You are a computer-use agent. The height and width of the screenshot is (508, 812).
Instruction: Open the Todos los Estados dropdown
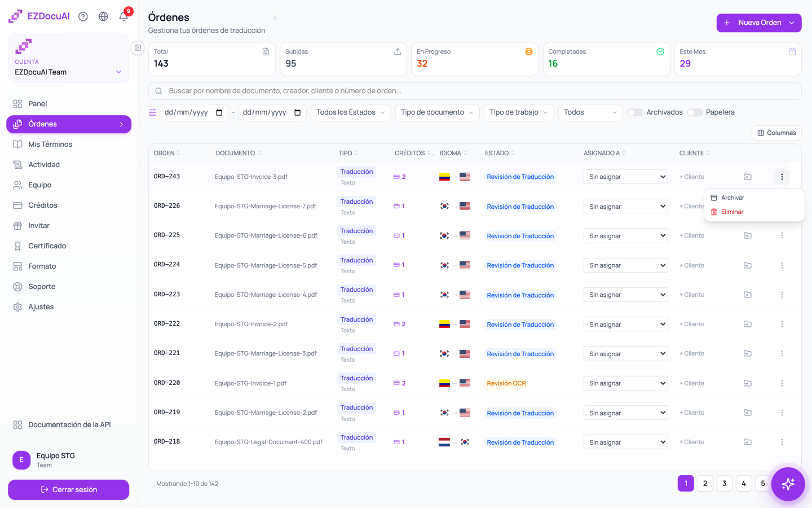pyautogui.click(x=350, y=112)
